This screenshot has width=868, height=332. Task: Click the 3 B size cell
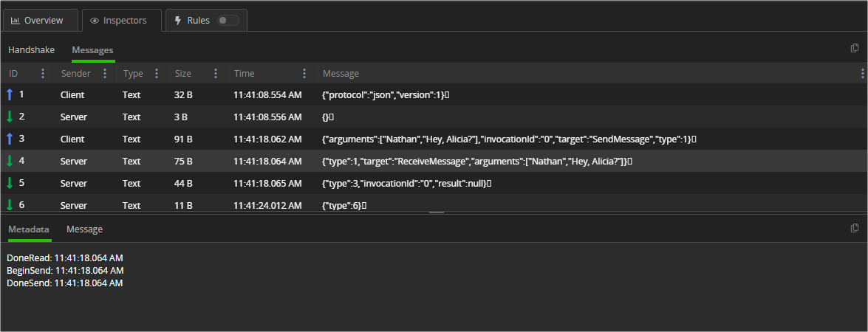pyautogui.click(x=180, y=117)
